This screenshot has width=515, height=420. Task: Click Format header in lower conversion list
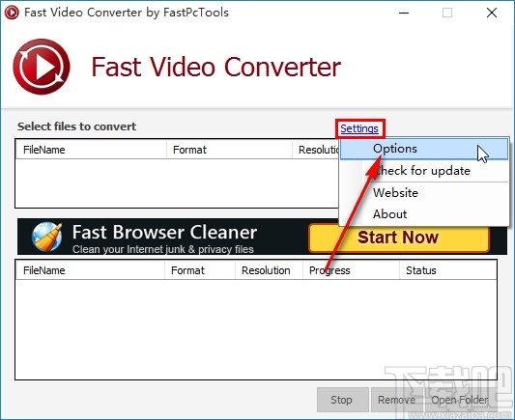pos(200,270)
